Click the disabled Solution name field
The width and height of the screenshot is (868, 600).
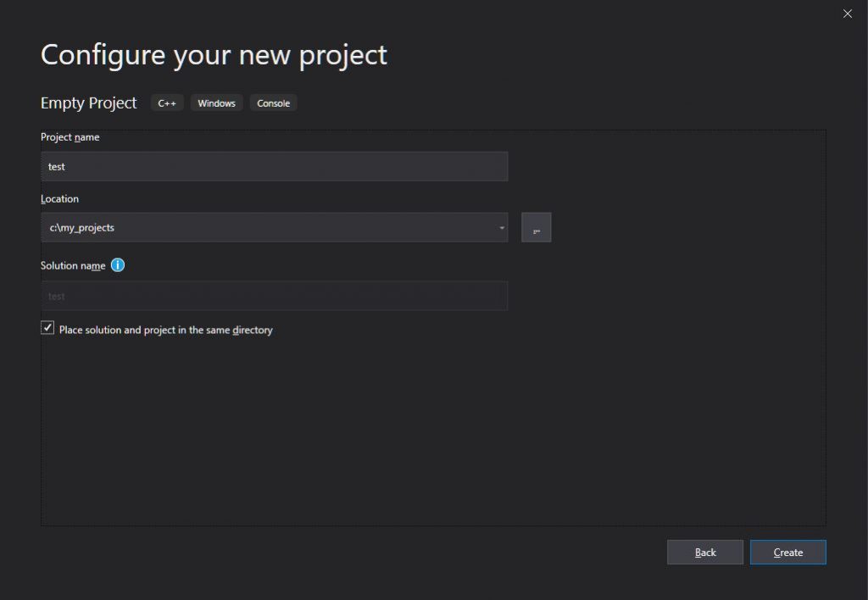coord(274,296)
